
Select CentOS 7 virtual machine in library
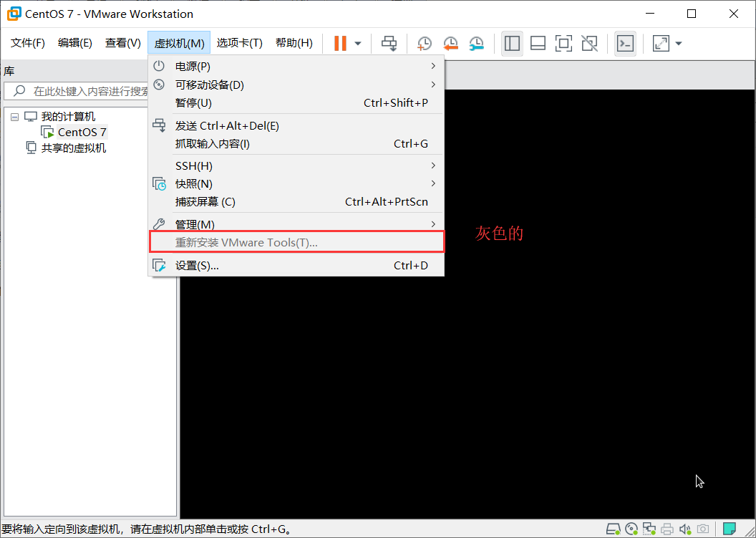(82, 133)
